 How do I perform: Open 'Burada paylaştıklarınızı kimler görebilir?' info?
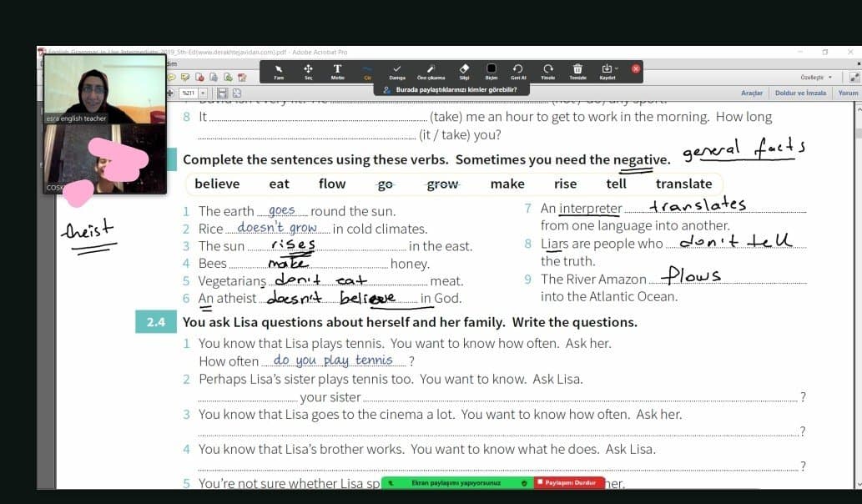(451, 89)
